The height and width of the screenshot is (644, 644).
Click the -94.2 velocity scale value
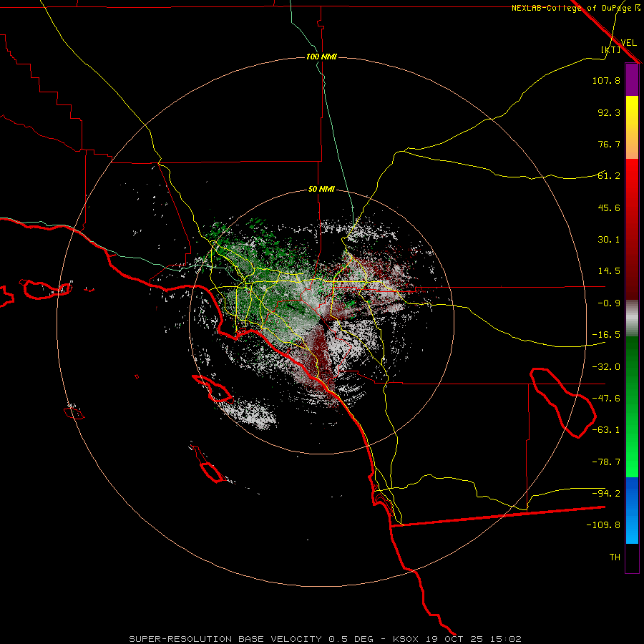[606, 493]
